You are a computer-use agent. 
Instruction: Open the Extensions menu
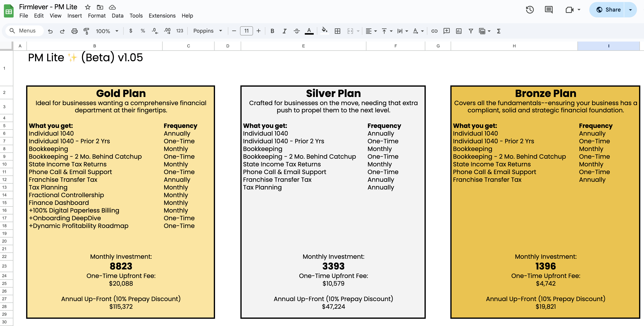pos(162,16)
